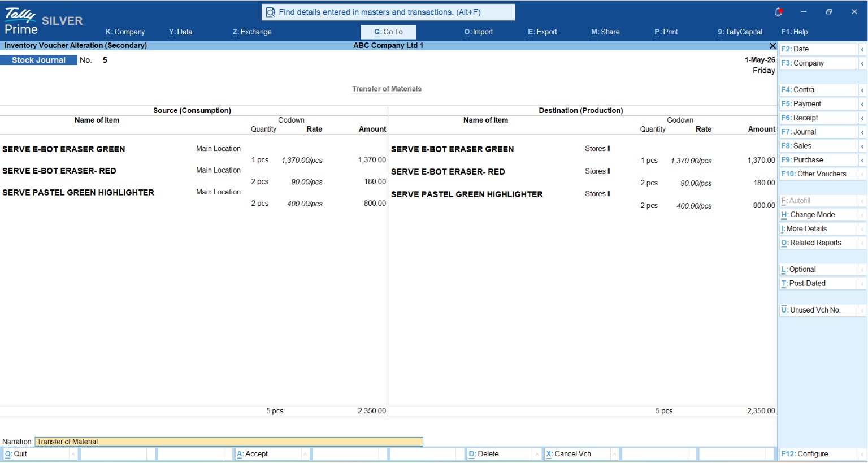Expand the F5: Payment side arrow
Screen dimensions: 868x463
point(862,104)
